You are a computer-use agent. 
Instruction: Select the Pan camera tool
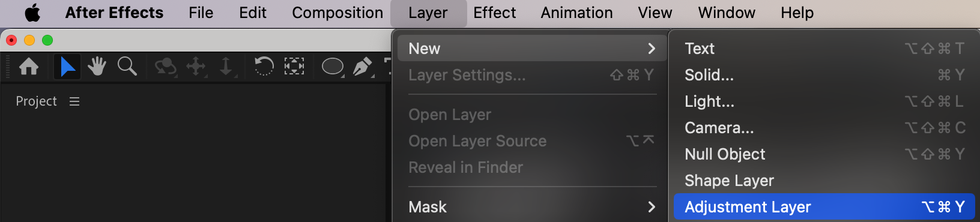196,67
